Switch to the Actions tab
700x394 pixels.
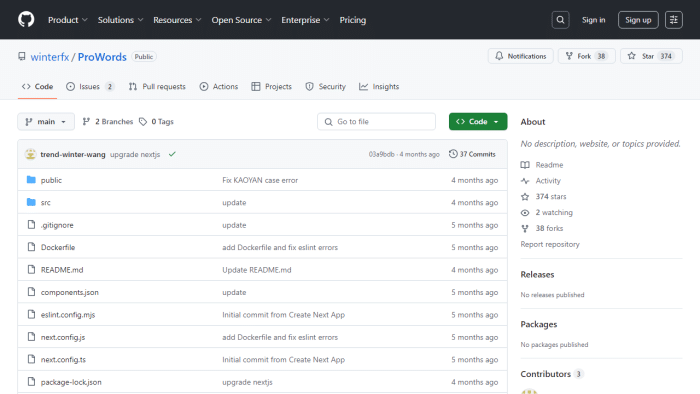(219, 87)
